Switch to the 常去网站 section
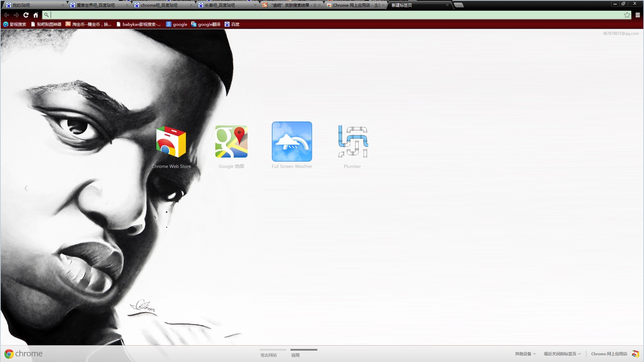The height and width of the screenshot is (362, 644). pos(269,355)
